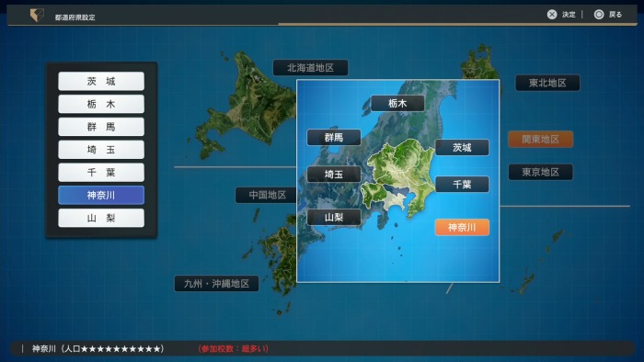Click the 山梨 label on the Kanto map

[334, 217]
